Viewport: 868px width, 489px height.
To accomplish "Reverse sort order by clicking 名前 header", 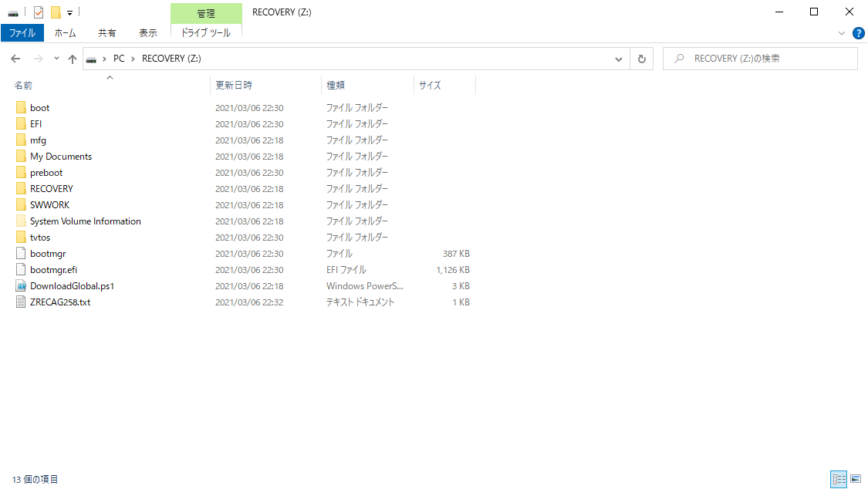I will click(23, 85).
